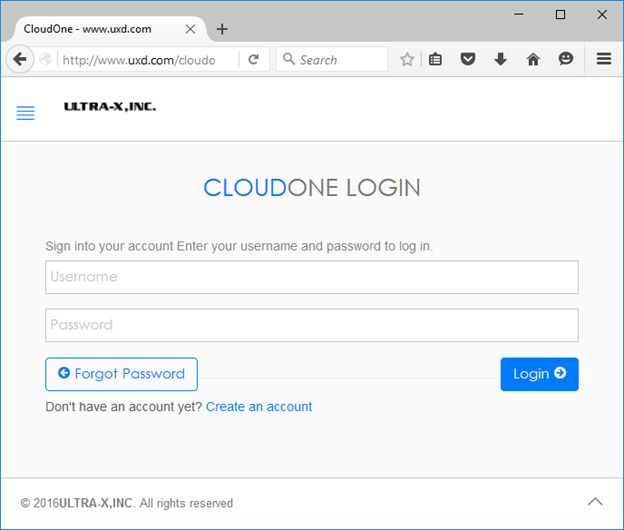Click the Forgot Password button
The image size is (624, 530).
click(x=121, y=374)
